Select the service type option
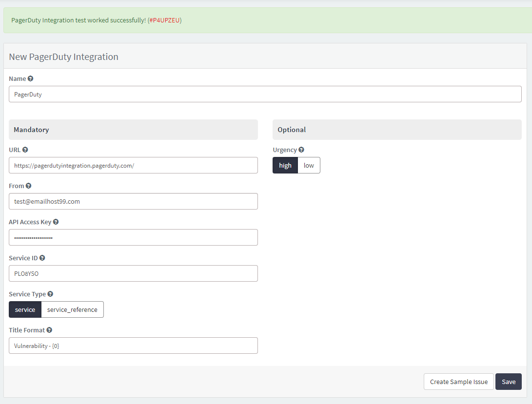The width and height of the screenshot is (532, 404). pyautogui.click(x=25, y=309)
